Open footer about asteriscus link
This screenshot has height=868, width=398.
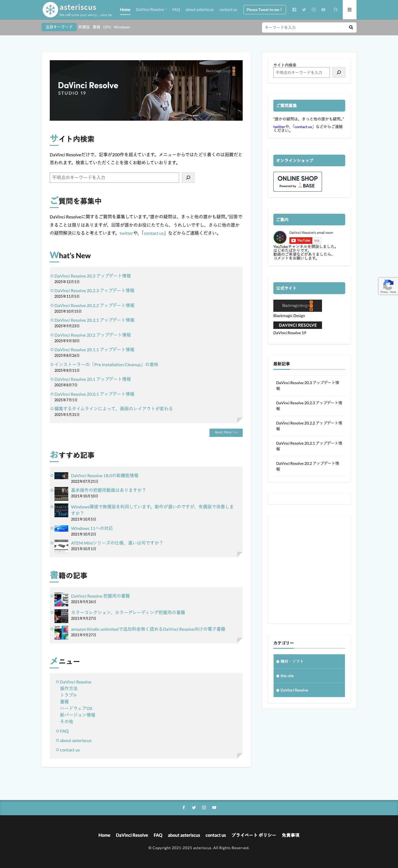[184, 835]
